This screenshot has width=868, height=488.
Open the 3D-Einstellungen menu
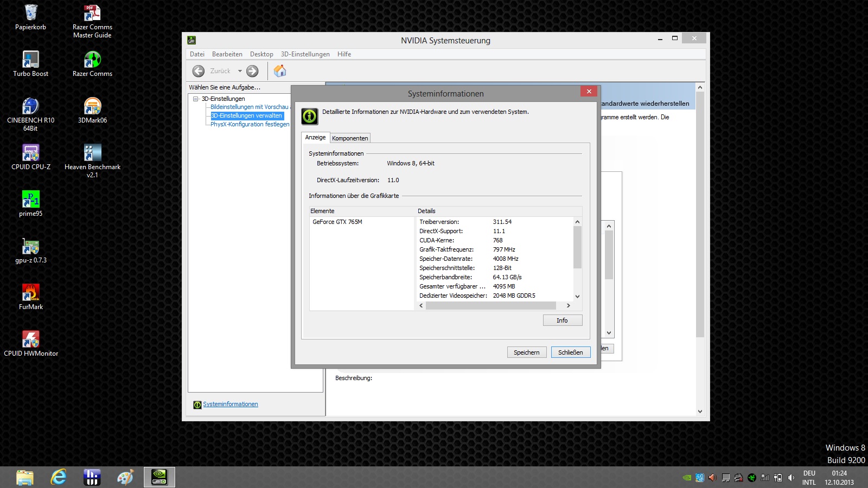coord(305,54)
